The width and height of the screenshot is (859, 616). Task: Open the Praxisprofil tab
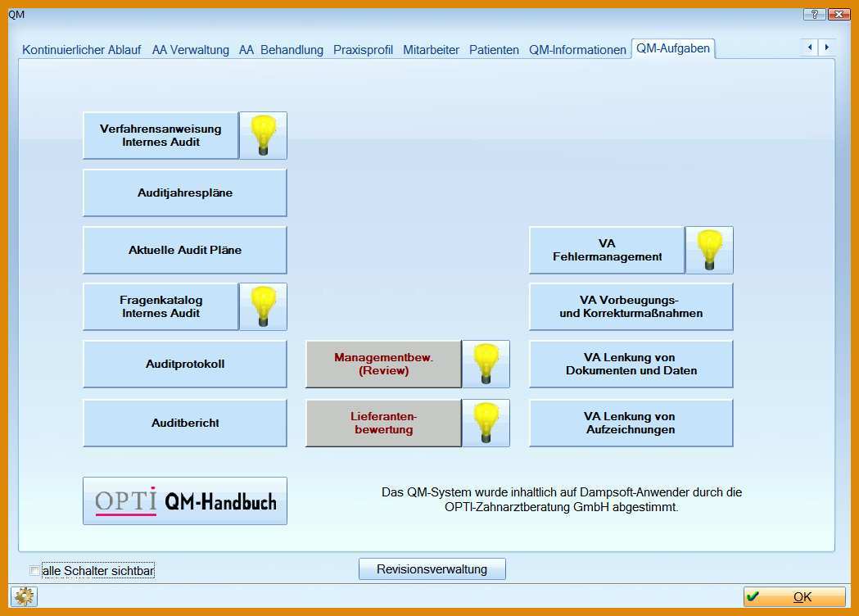tap(363, 50)
